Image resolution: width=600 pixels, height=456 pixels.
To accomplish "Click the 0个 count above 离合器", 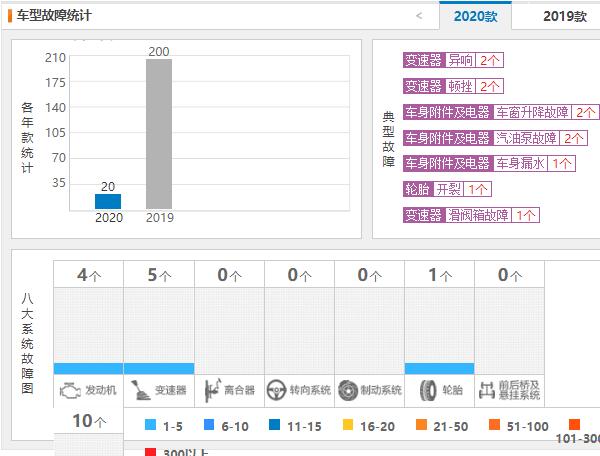I will pyautogui.click(x=230, y=275).
